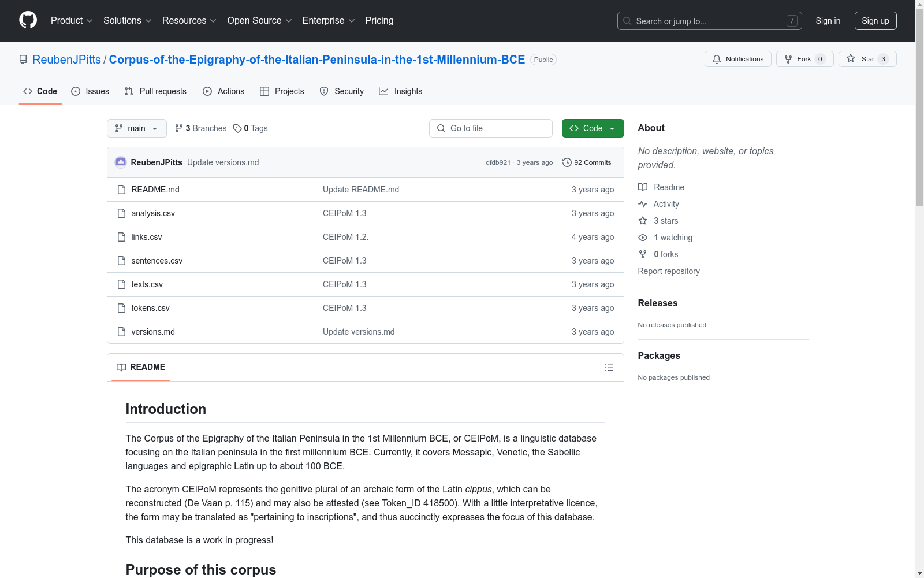Viewport: 924px width, 578px height.
Task: Open the texts.csv file
Action: 147,284
